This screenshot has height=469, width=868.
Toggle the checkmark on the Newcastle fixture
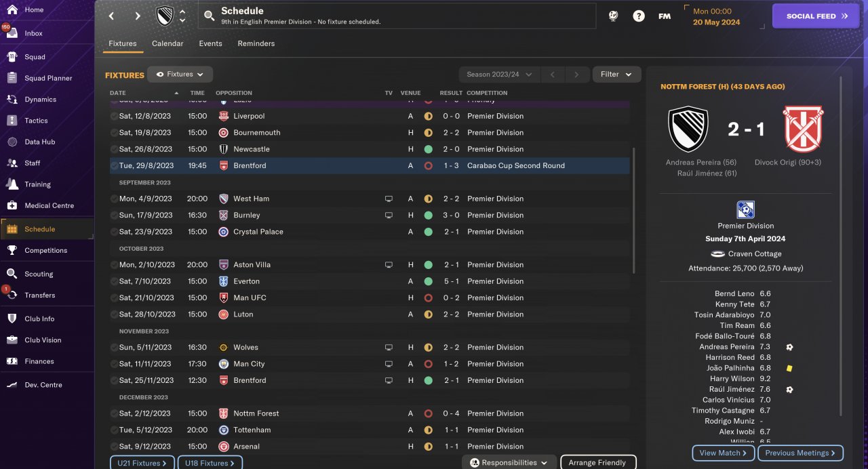114,149
